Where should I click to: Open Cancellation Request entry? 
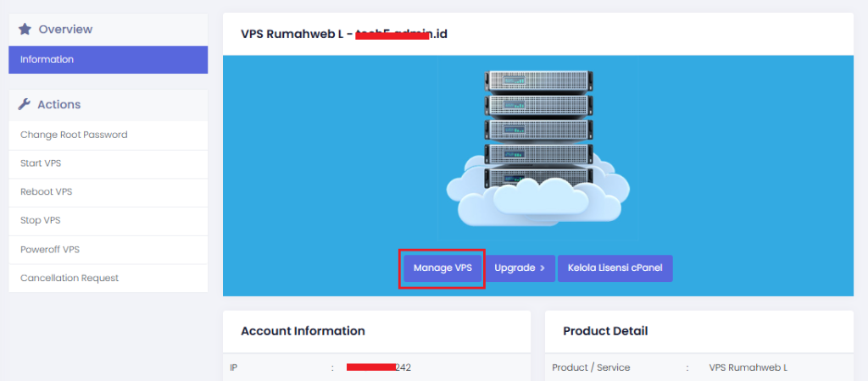point(108,279)
